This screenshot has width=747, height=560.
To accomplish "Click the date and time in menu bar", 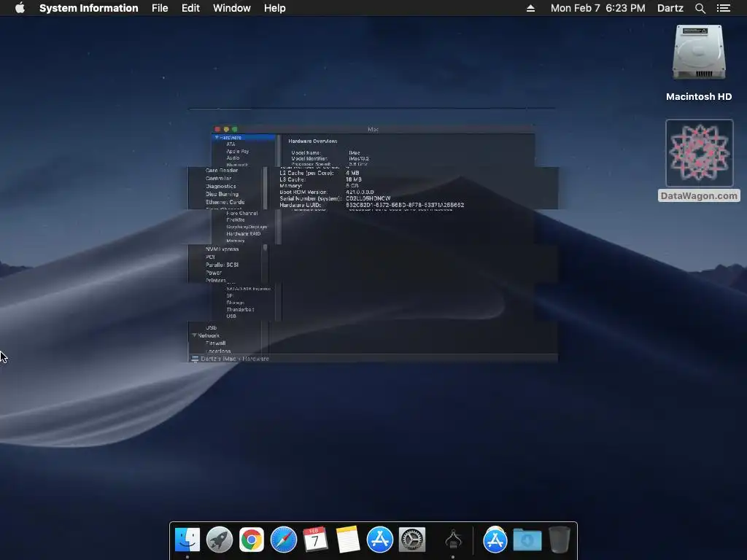I will (x=598, y=8).
